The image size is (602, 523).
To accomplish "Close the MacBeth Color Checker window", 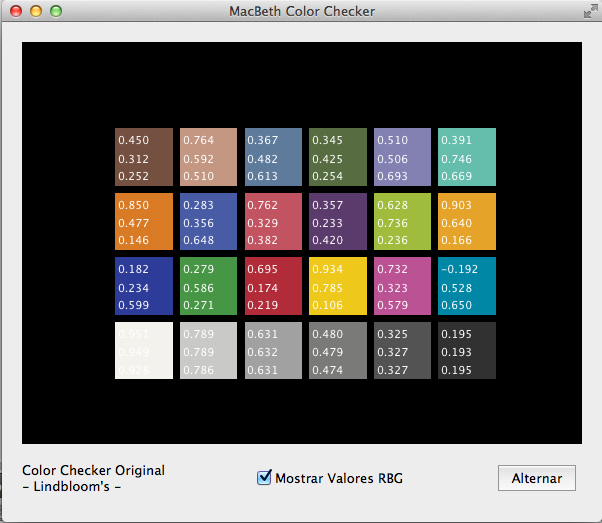I will (x=16, y=11).
